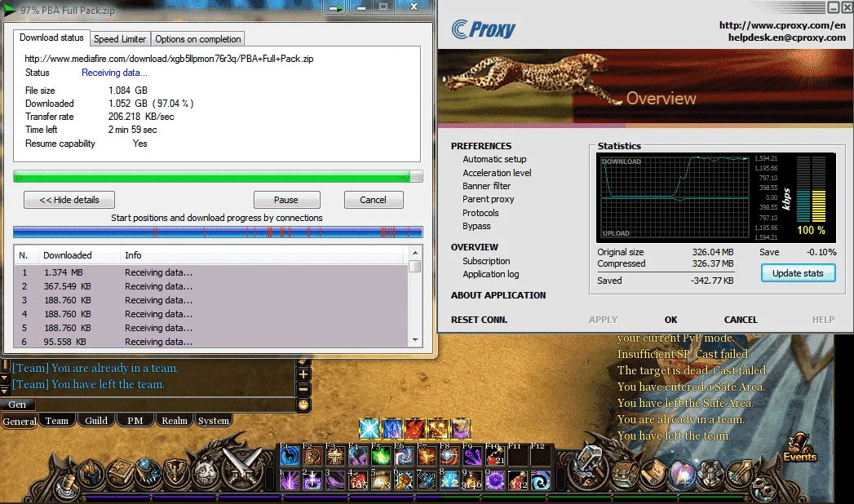
Task: Shrink chat box with minus button
Action: point(303,389)
